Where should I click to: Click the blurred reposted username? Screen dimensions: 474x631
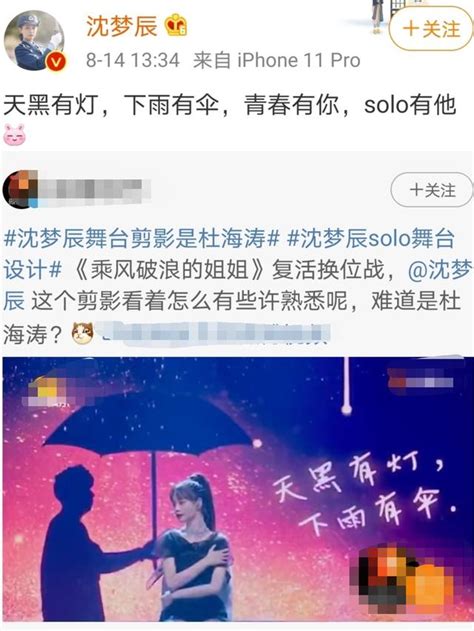[95, 189]
